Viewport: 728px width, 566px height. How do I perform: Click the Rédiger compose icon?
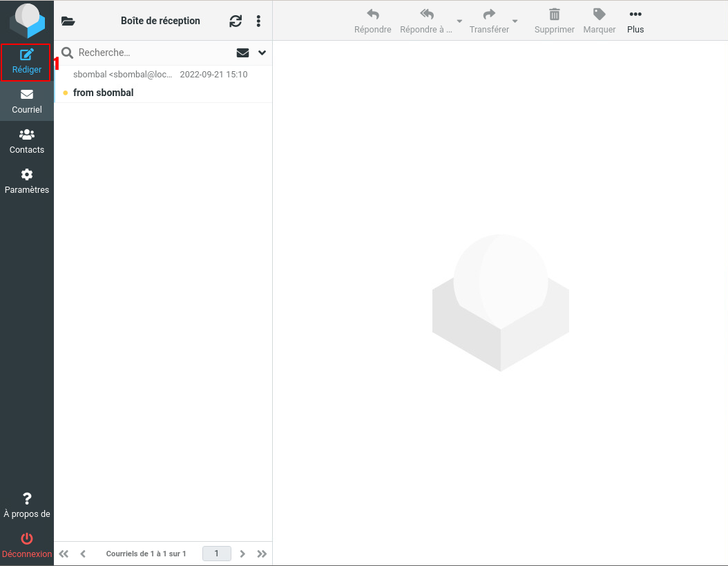27,55
